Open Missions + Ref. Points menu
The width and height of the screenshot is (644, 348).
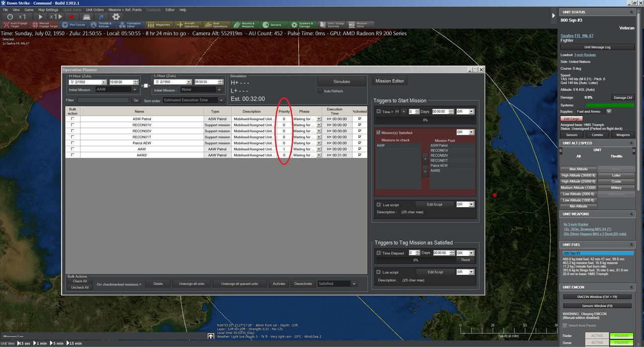tap(125, 10)
